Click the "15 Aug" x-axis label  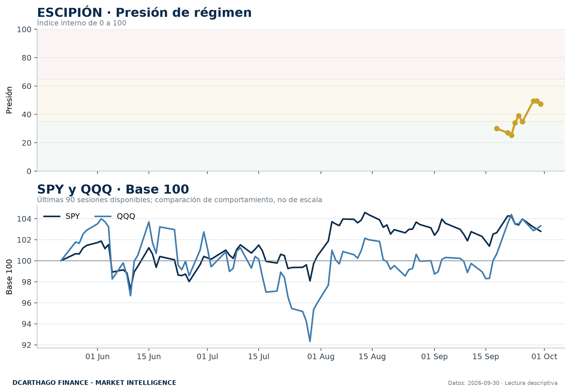372,357
